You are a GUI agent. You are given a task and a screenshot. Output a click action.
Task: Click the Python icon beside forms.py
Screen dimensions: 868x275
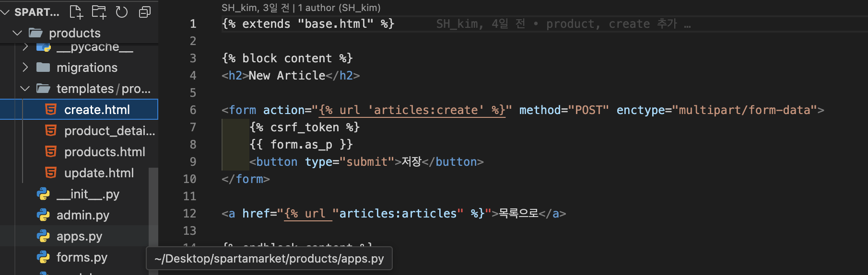[x=43, y=257]
